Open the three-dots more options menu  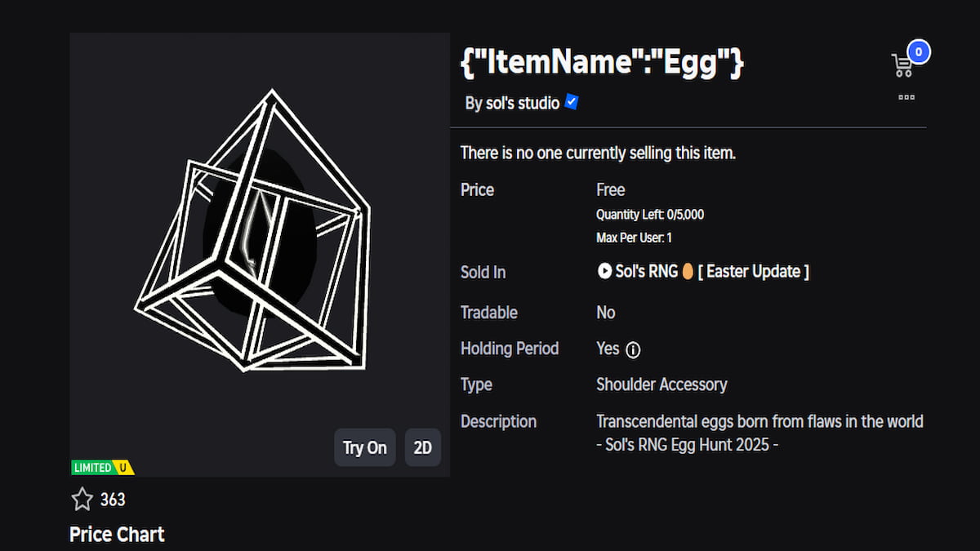(x=906, y=97)
